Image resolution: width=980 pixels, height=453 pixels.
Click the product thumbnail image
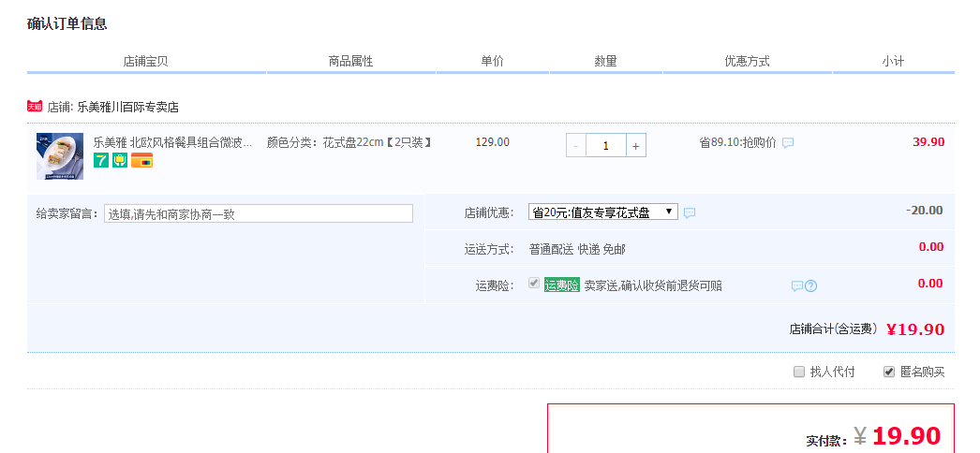click(x=60, y=155)
